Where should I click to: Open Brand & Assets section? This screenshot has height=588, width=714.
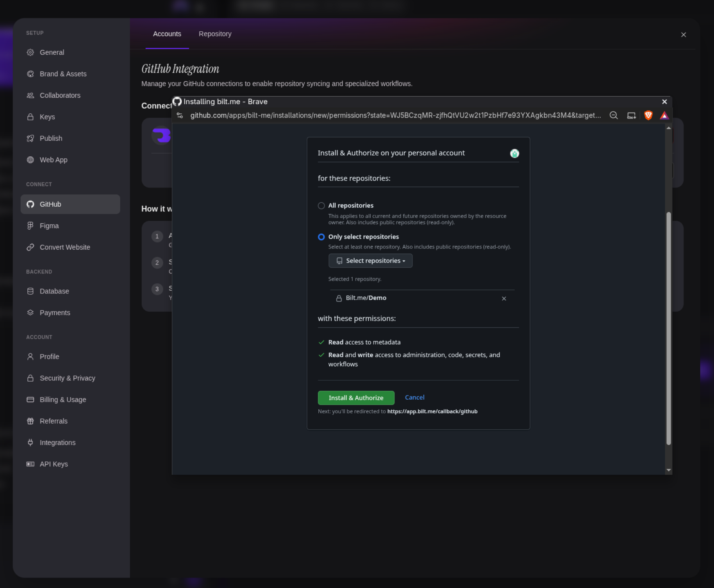click(70, 74)
